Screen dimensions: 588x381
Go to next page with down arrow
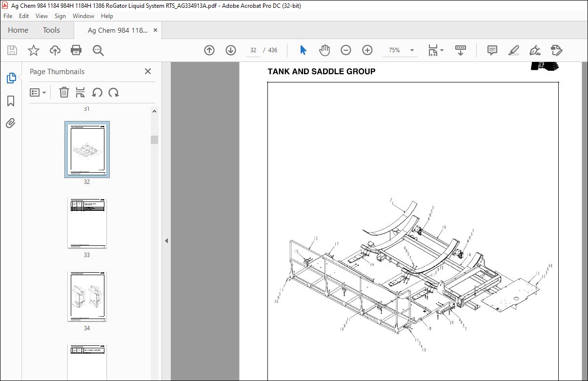coord(231,50)
